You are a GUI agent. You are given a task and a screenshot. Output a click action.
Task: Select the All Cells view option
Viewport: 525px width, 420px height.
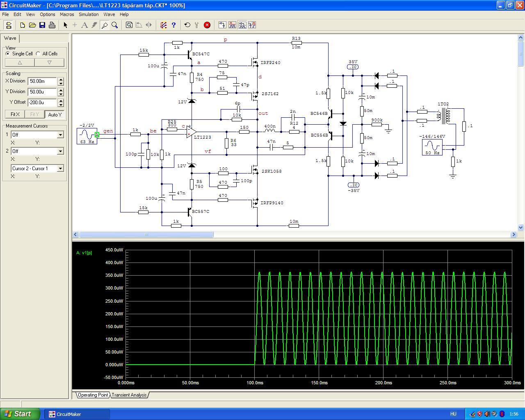(38, 54)
